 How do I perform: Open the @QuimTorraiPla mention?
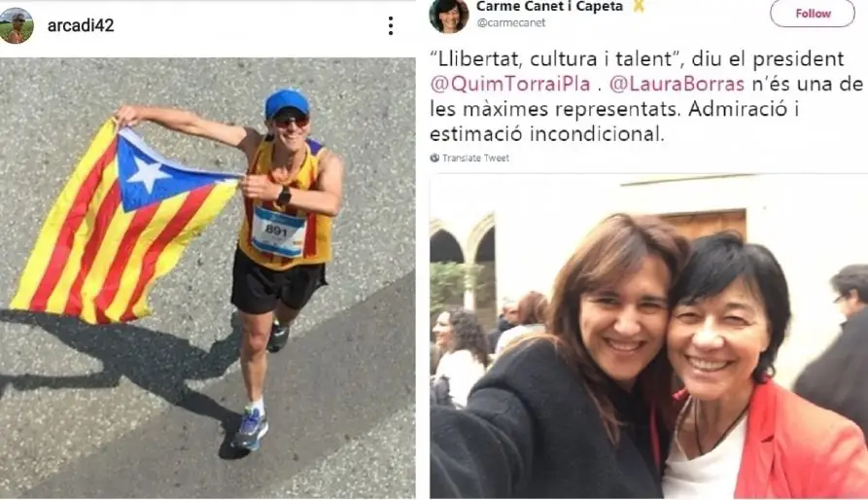(x=510, y=85)
